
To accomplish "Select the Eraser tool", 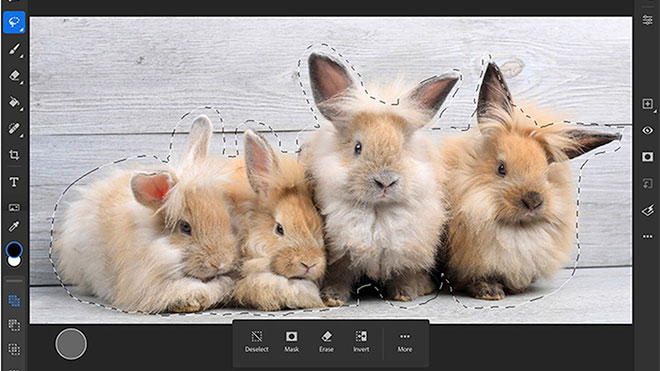I will [x=14, y=76].
